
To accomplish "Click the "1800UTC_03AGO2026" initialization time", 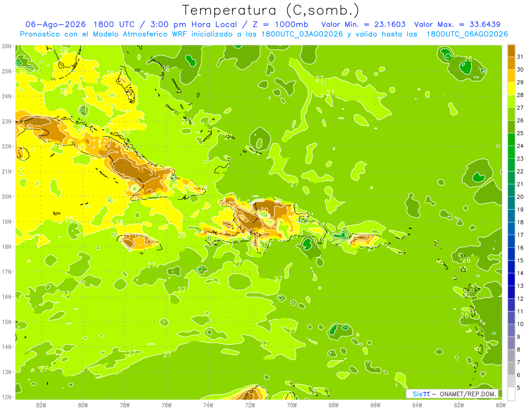I will [x=302, y=34].
